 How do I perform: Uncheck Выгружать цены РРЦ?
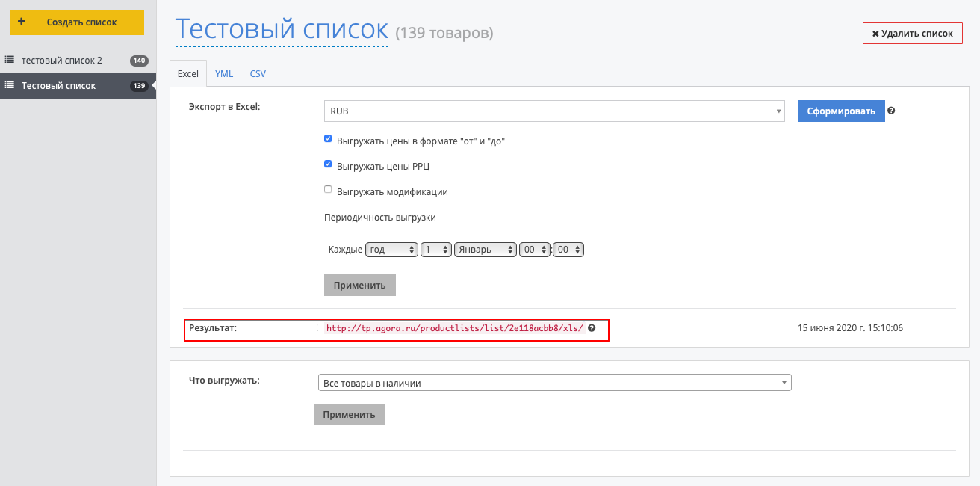pyautogui.click(x=328, y=164)
